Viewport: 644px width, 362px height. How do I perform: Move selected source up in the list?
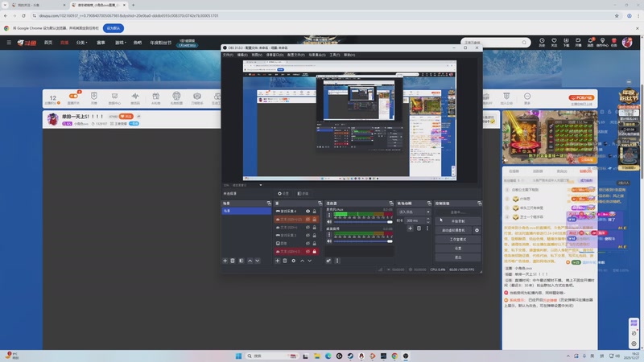point(303,261)
